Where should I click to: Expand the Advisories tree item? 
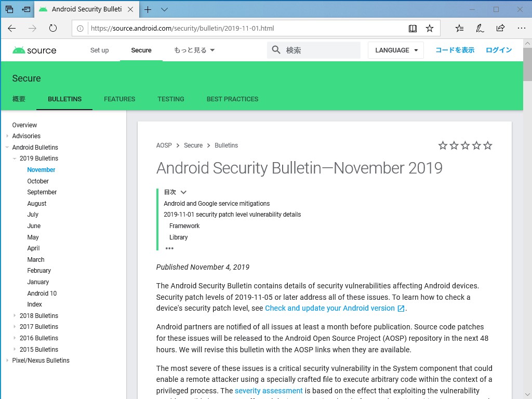click(x=7, y=136)
